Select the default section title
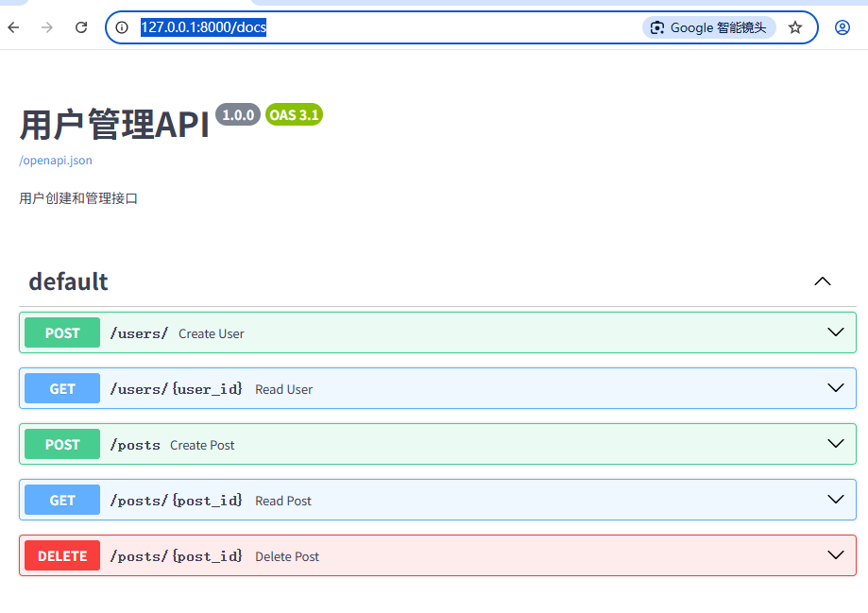This screenshot has height=613, width=868. (68, 281)
